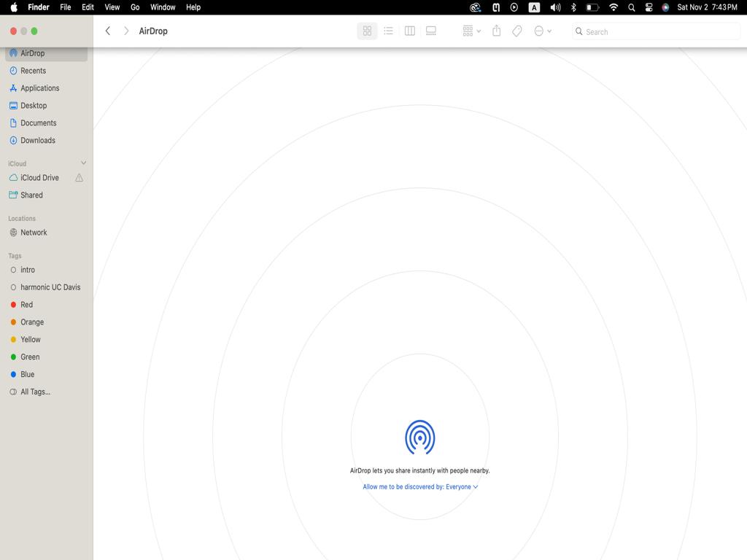Go back with the left arrow
The height and width of the screenshot is (560, 747).
[x=108, y=31]
